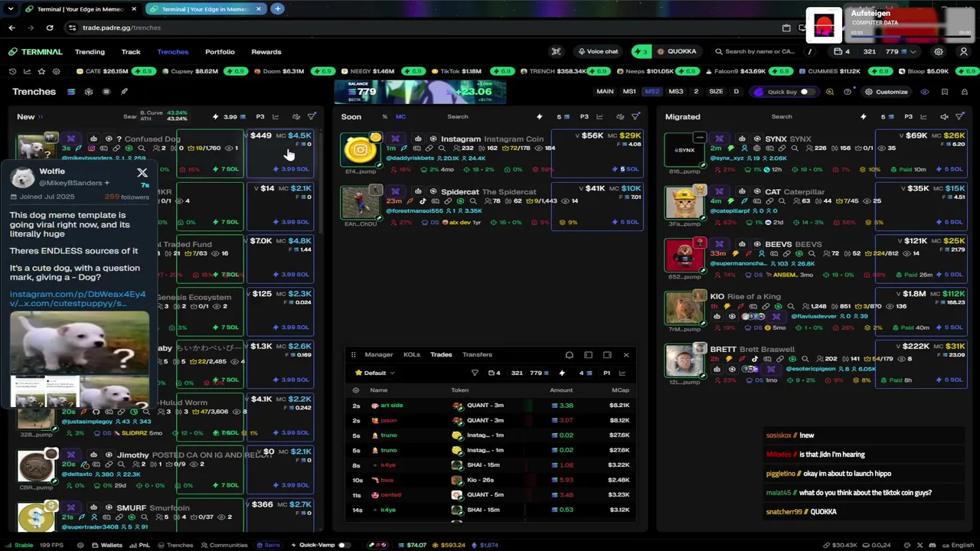Open the Migrated column filter icon
The width and height of the screenshot is (980, 551).
959,117
